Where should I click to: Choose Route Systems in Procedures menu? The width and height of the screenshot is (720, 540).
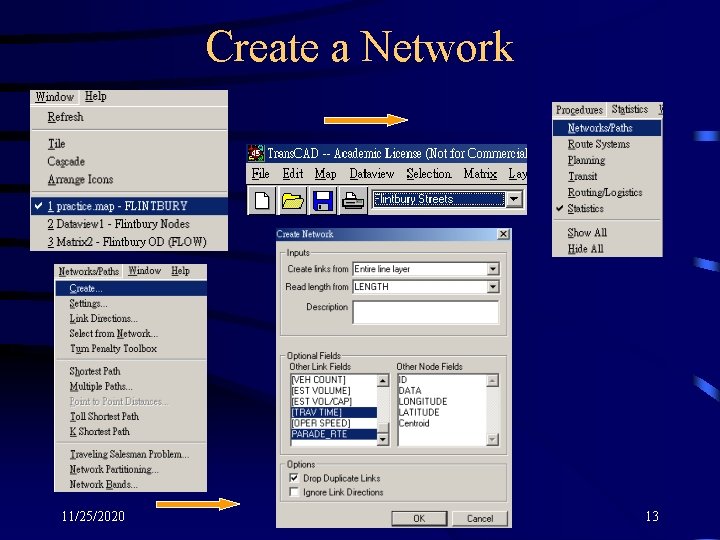coord(607,144)
